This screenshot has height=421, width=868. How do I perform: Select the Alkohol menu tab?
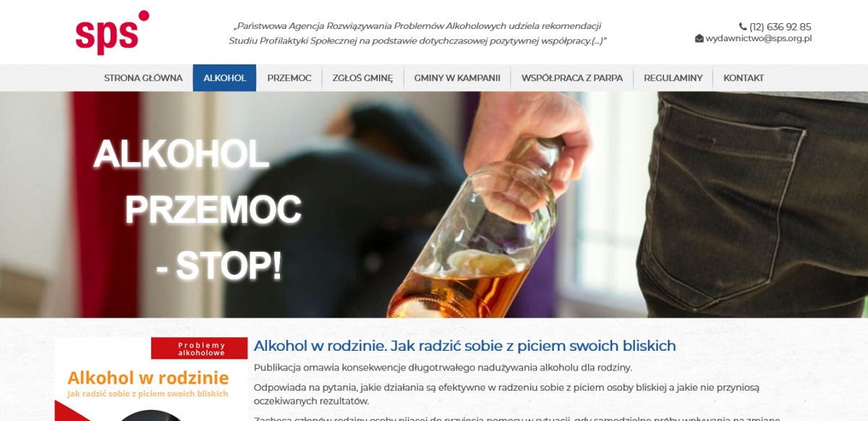click(224, 78)
